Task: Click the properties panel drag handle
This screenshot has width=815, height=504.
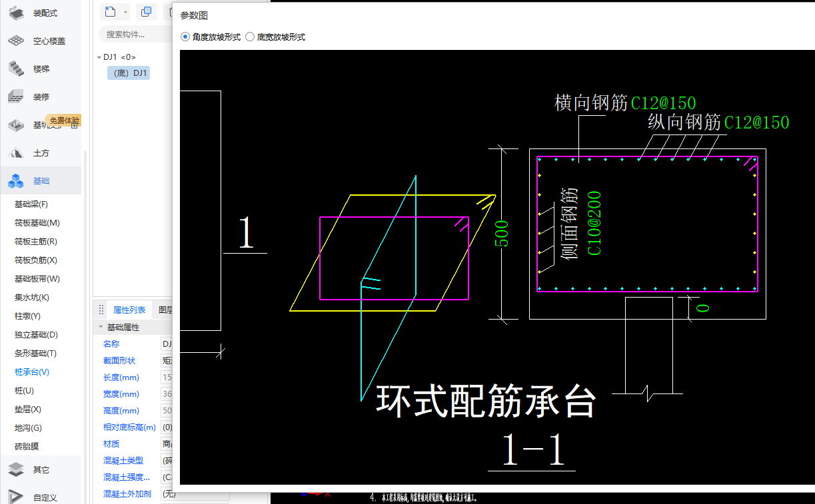Action: 101,310
